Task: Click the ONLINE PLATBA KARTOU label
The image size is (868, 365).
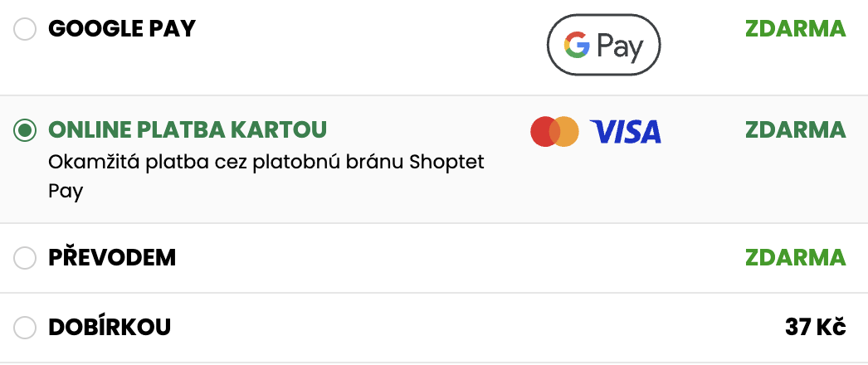Action: (188, 129)
